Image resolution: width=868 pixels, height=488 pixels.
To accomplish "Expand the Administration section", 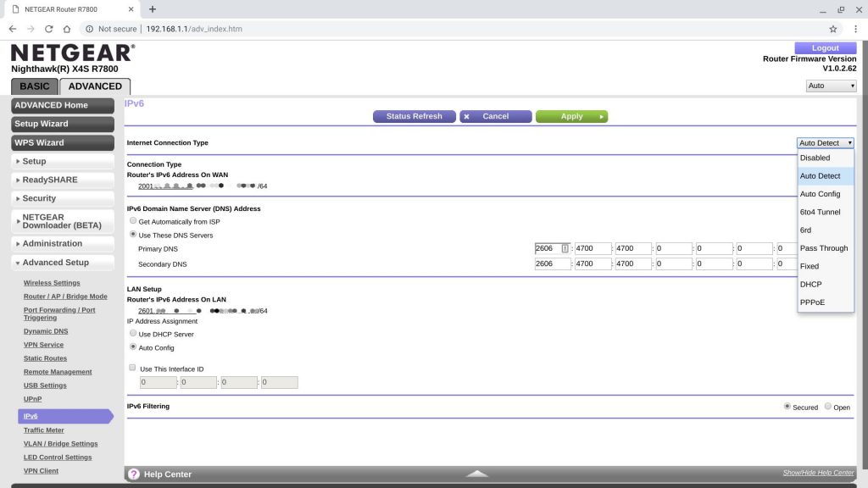I will pos(63,243).
